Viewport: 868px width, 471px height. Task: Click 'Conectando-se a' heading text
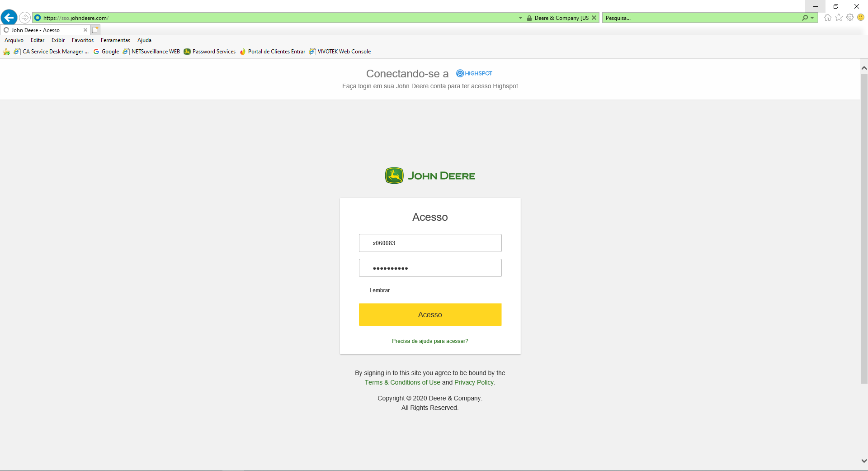407,74
